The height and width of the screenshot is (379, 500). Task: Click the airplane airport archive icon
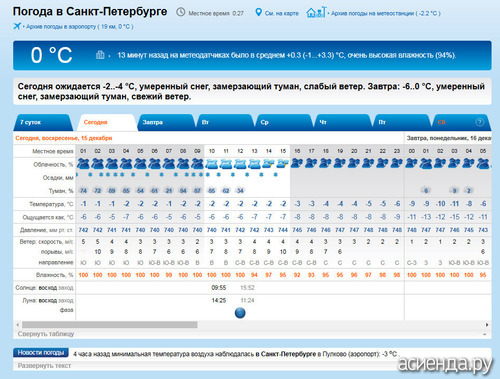point(17,26)
